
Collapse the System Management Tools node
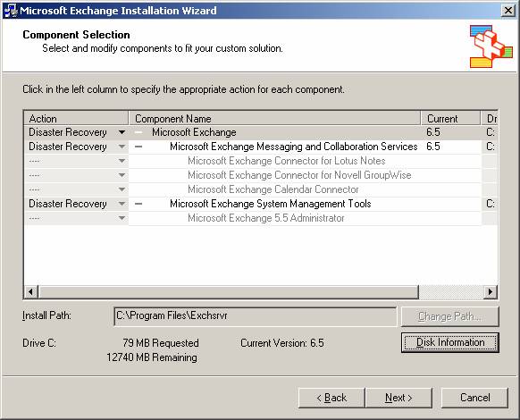[138, 204]
